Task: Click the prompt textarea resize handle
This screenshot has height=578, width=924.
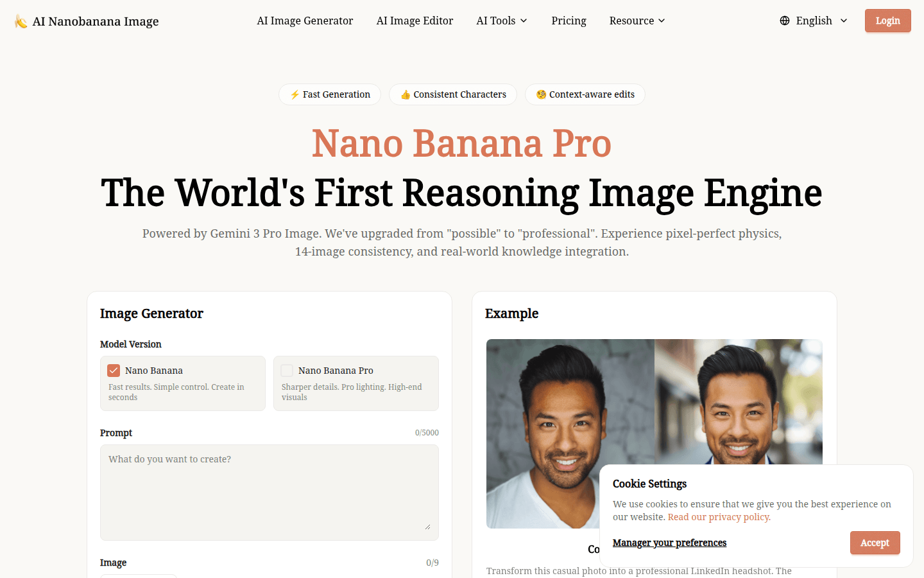Action: 427,527
